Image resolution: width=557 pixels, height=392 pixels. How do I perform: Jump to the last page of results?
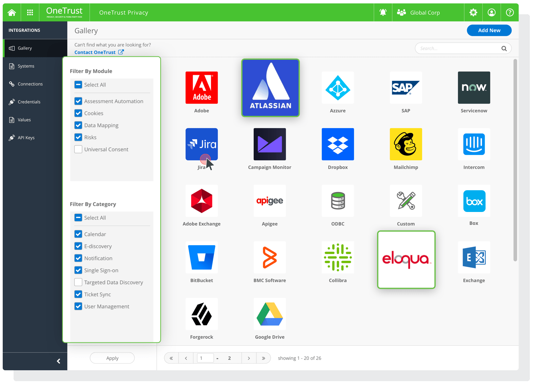(x=264, y=358)
